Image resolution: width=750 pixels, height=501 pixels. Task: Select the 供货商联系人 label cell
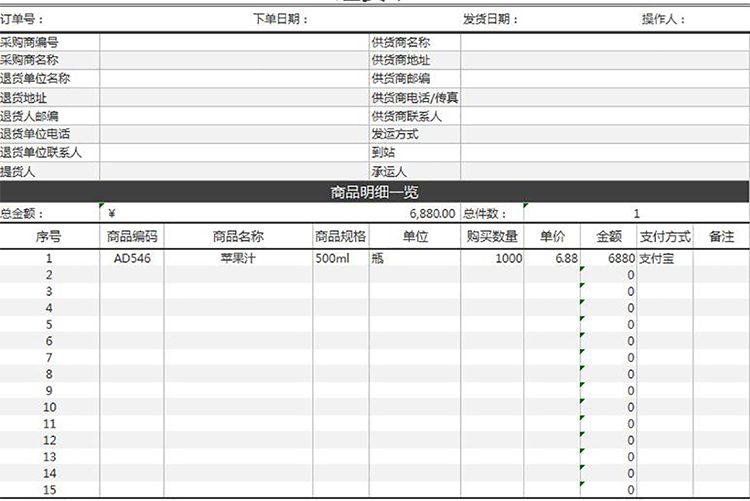pyautogui.click(x=415, y=116)
